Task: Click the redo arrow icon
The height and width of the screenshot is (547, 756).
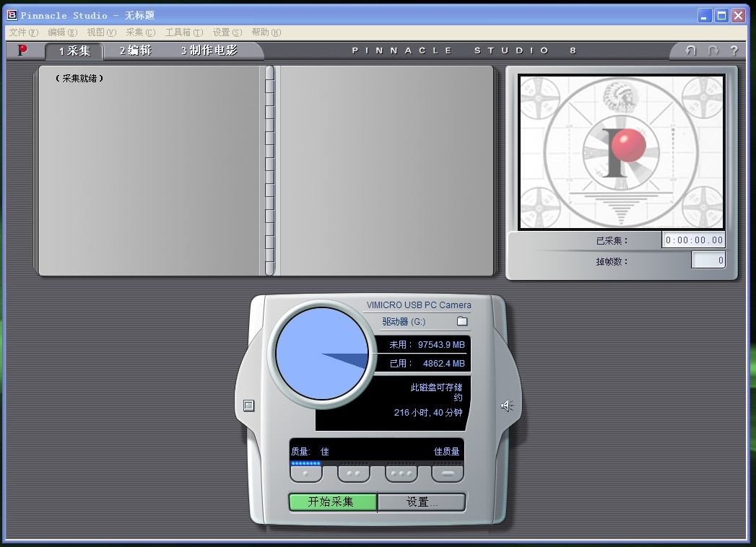Action: [x=713, y=51]
